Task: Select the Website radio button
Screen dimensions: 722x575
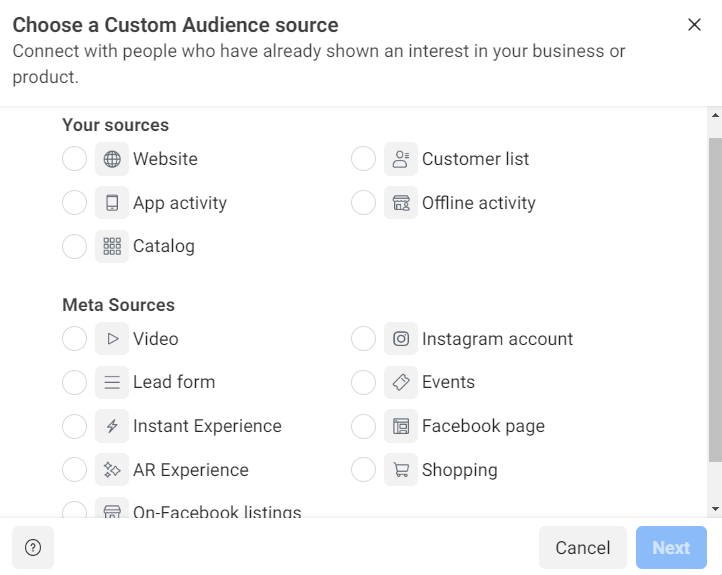Action: pyautogui.click(x=75, y=159)
